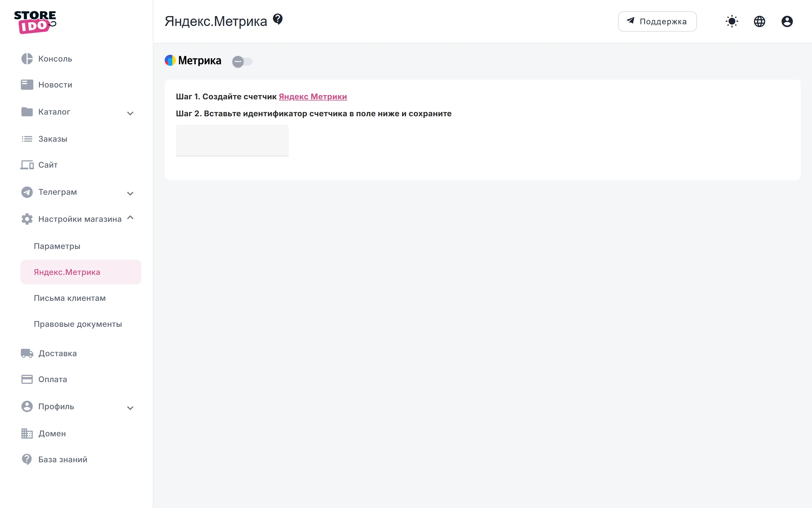Screen dimensions: 812x508
Task: Open the Консоль menu item
Action: 81,59
